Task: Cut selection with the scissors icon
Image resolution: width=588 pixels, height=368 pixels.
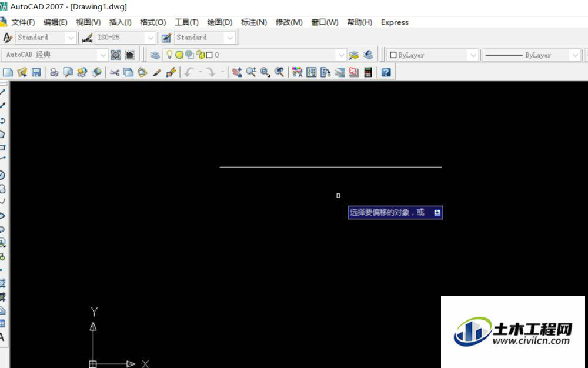Action: click(x=115, y=72)
